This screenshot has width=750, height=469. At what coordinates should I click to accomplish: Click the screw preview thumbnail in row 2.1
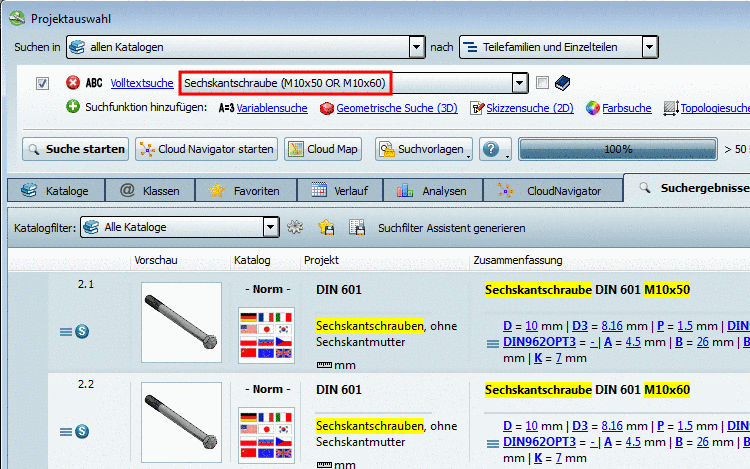pyautogui.click(x=181, y=322)
